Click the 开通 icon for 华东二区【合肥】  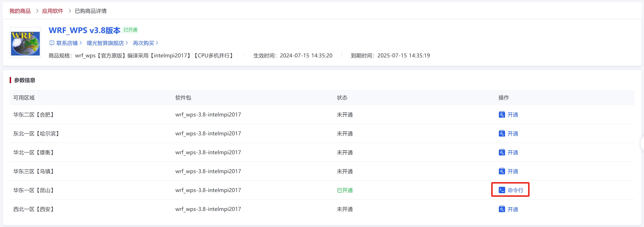pos(501,115)
